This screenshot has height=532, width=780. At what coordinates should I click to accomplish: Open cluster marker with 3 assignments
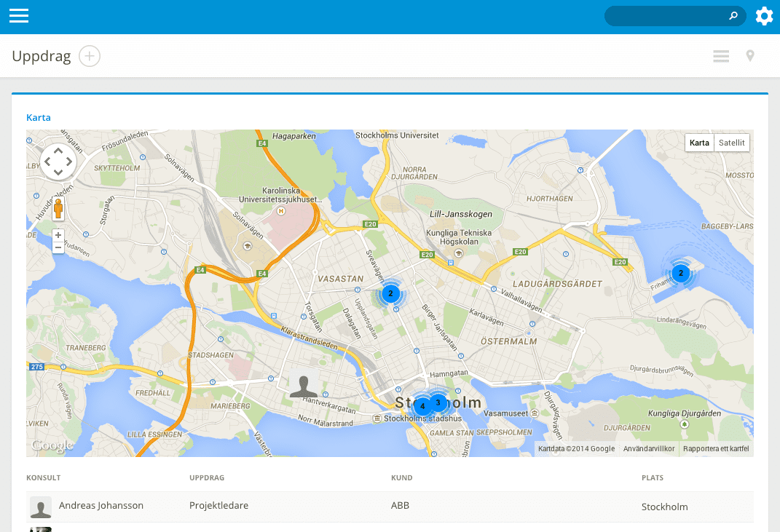(438, 402)
